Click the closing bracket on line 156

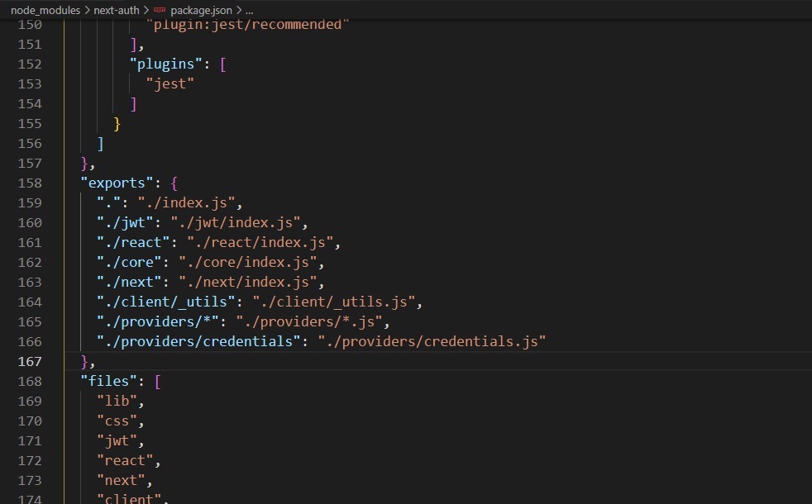pos(100,143)
